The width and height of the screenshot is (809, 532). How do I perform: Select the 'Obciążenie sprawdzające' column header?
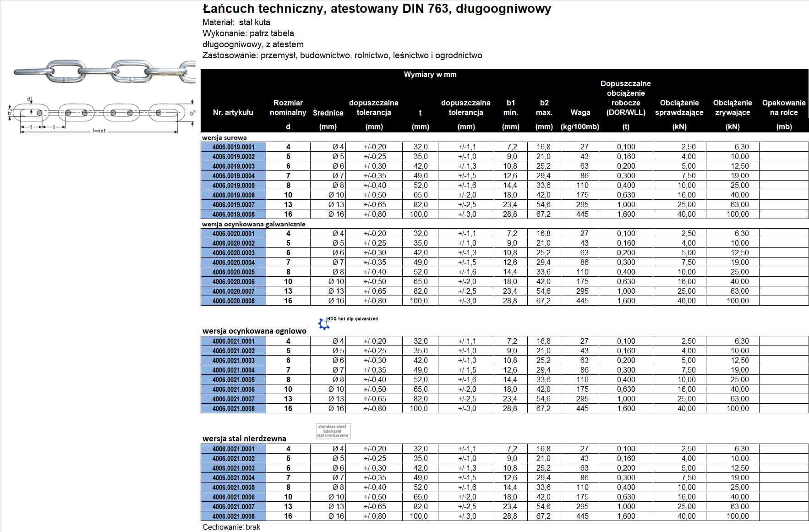[679, 108]
